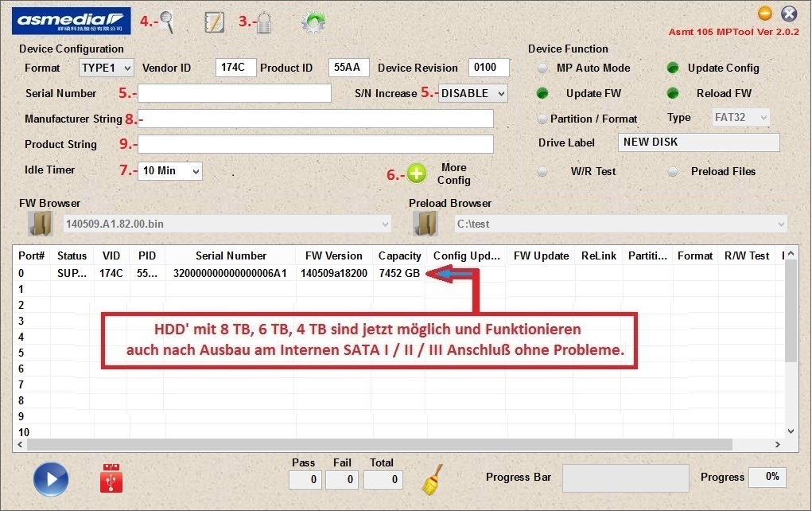Viewport: 812px width, 511px height.
Task: Open the Preload Browser folder icon
Action: click(425, 224)
